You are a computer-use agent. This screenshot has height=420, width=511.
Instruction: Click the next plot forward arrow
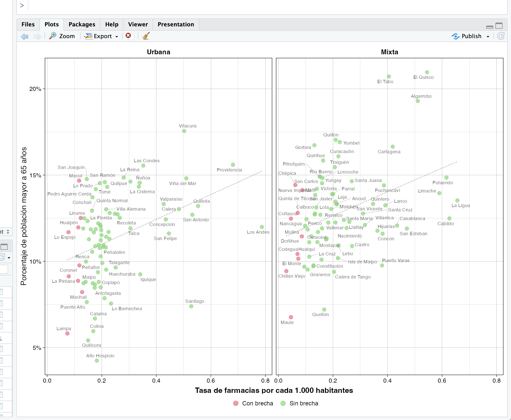(37, 36)
